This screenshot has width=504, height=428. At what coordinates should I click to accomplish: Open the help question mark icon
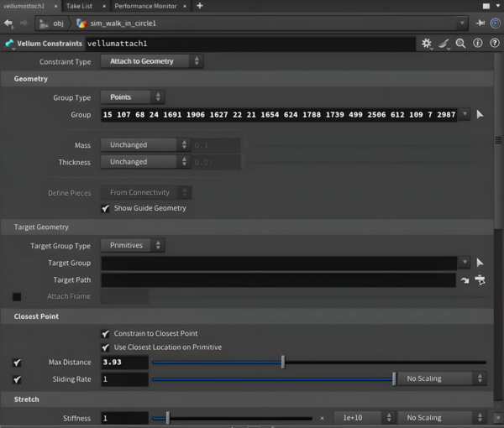493,43
